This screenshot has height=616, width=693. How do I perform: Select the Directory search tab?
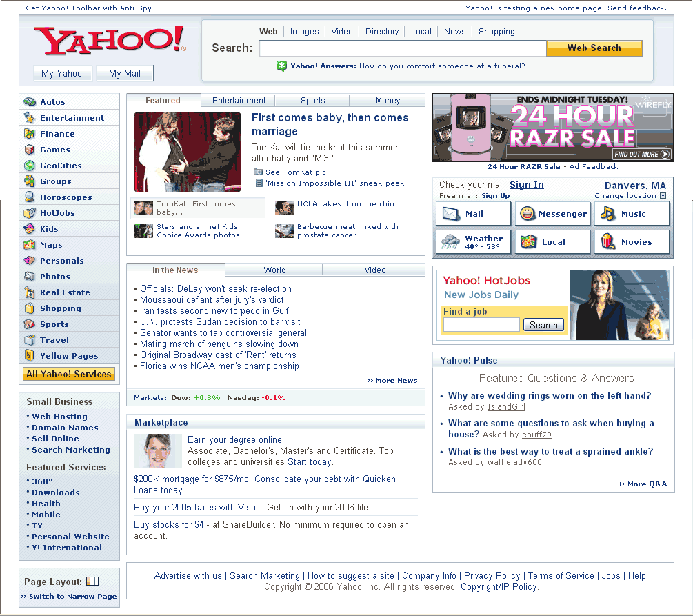pos(382,32)
